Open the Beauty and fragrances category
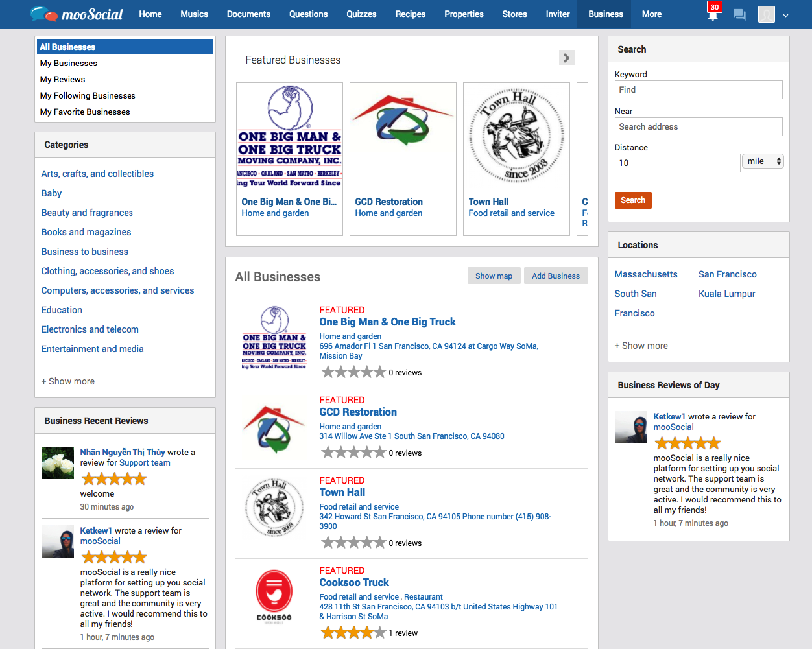 coord(87,213)
